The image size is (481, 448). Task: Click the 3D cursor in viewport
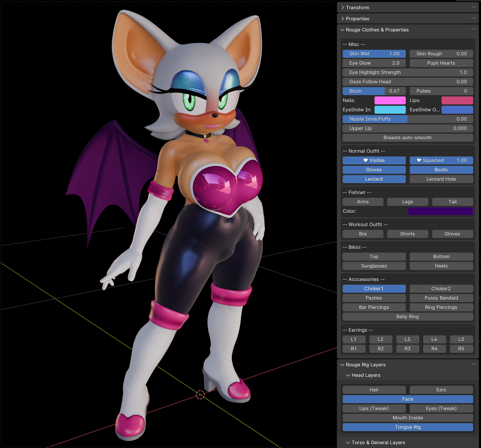[x=200, y=395]
